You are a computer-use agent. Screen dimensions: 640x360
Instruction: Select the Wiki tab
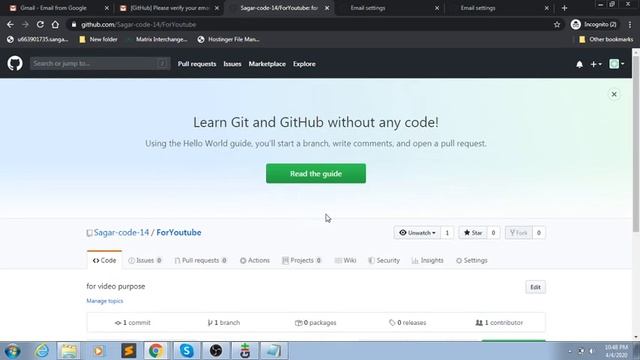(x=345, y=260)
